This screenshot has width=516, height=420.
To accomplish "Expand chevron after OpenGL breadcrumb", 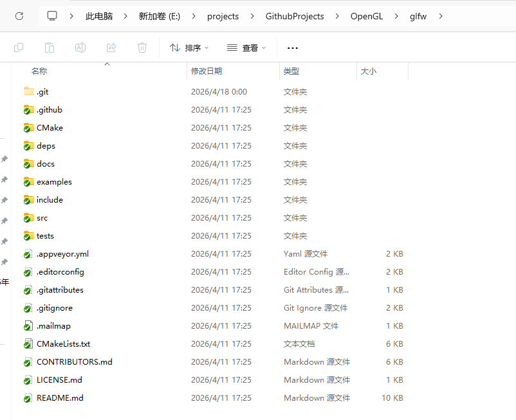I will [x=396, y=16].
